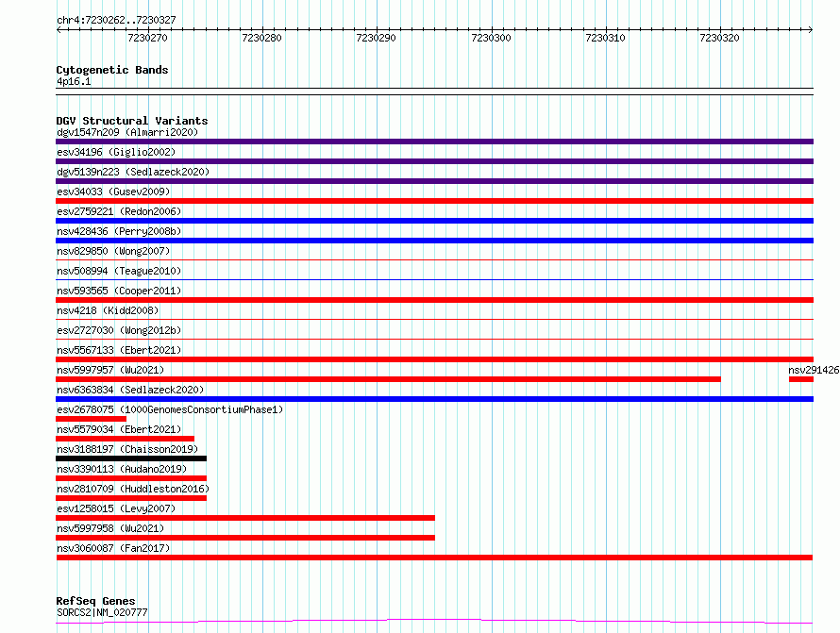Viewport: 840px width, 633px height.
Task: Click the red bar under nsv2810709
Action: [131, 498]
